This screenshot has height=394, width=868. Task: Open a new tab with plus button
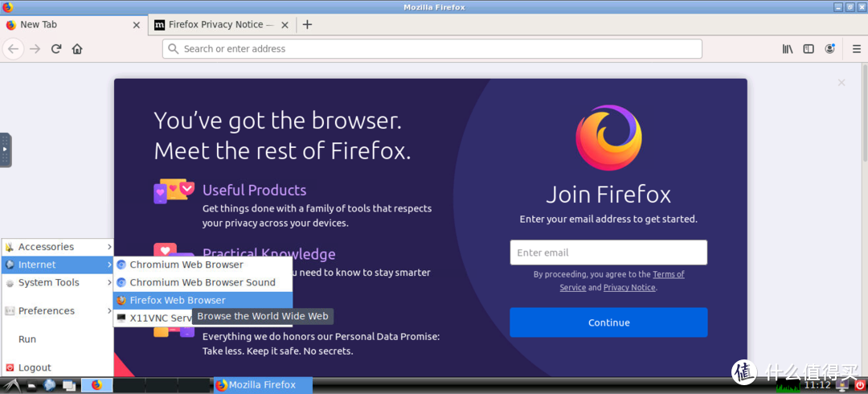point(307,24)
